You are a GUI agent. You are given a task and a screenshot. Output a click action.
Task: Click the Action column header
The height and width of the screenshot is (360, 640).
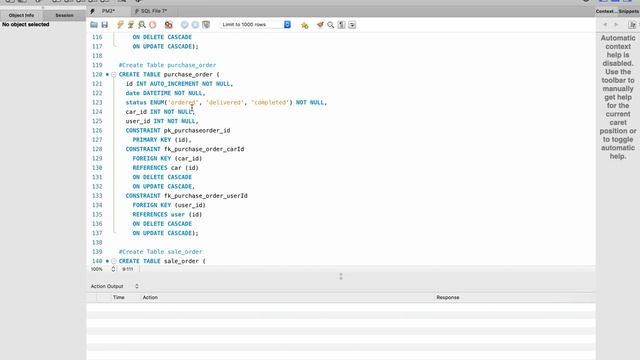[150, 297]
